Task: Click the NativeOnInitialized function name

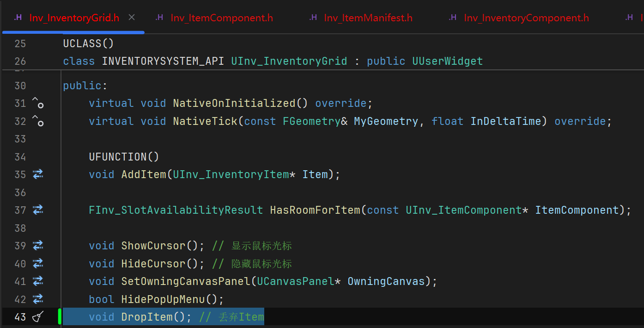Action: pyautogui.click(x=234, y=103)
